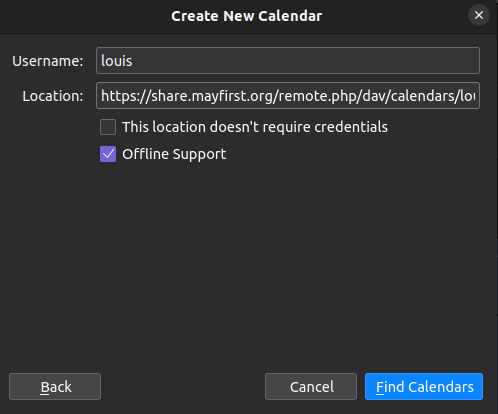Screen dimensions: 498x414
Task: Click the empty dialog area above Cancel
Action: point(311,267)
